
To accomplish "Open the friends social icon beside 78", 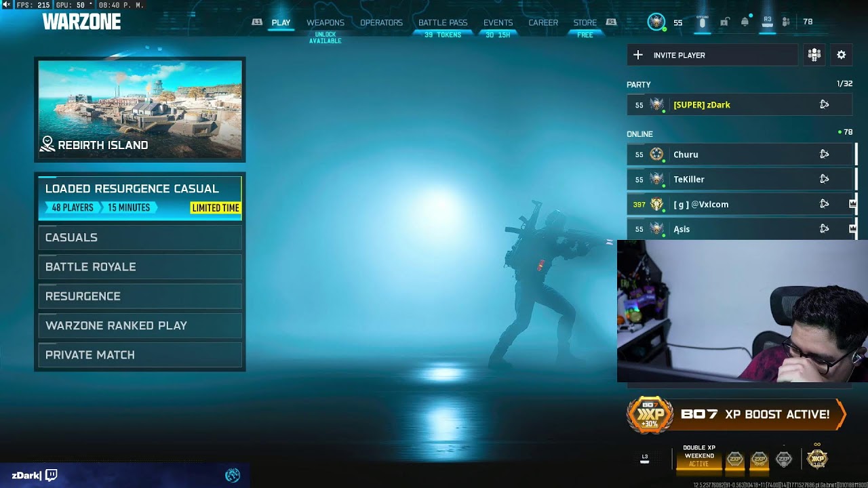I will (786, 22).
